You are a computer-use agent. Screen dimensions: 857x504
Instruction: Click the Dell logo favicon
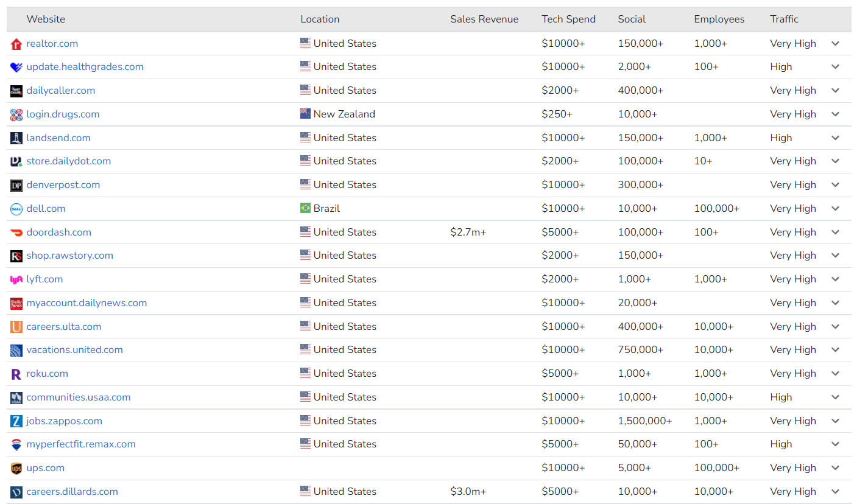point(16,209)
